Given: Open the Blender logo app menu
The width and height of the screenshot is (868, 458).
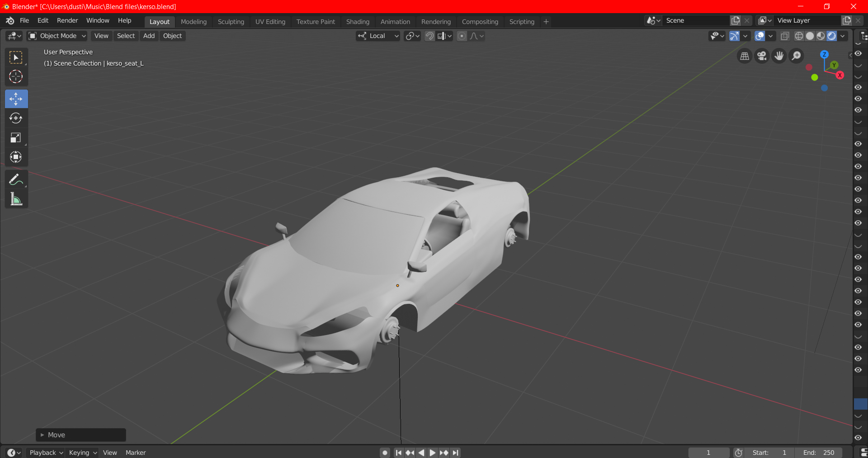Looking at the screenshot, I should coord(10,21).
